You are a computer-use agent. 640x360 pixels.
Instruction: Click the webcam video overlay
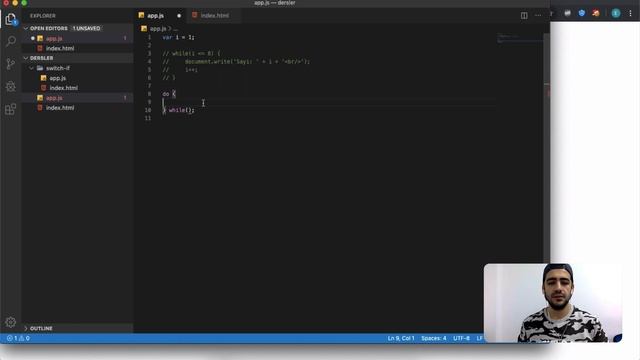coord(553,303)
